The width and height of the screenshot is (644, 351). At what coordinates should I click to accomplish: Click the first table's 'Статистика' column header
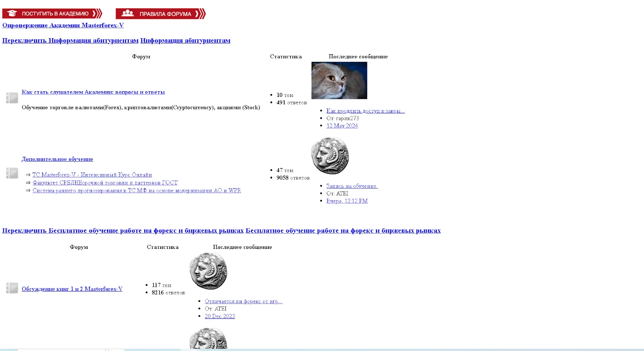(x=286, y=57)
